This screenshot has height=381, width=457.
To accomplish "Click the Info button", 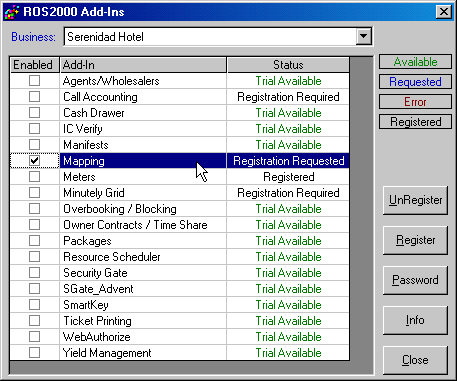I will pos(415,320).
